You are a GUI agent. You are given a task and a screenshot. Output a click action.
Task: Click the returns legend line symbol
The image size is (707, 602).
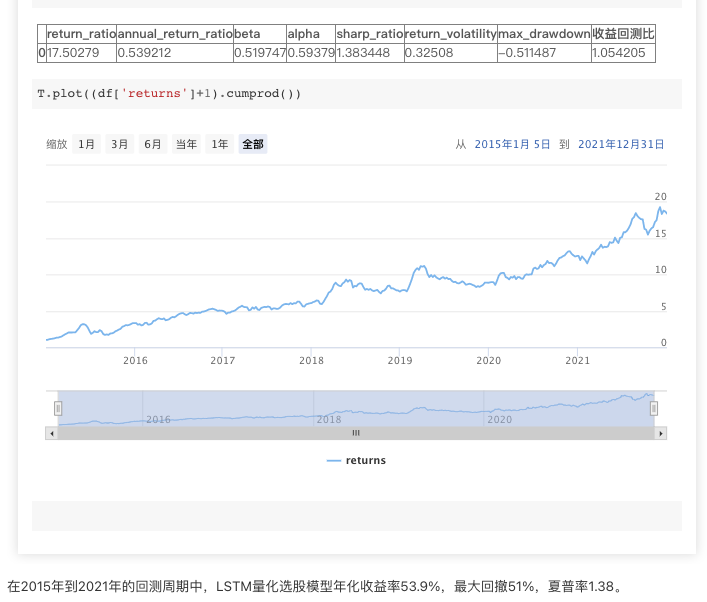coord(334,461)
